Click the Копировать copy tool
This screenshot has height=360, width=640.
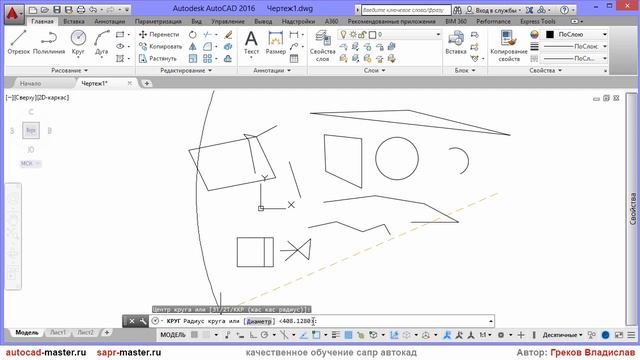coord(160,47)
